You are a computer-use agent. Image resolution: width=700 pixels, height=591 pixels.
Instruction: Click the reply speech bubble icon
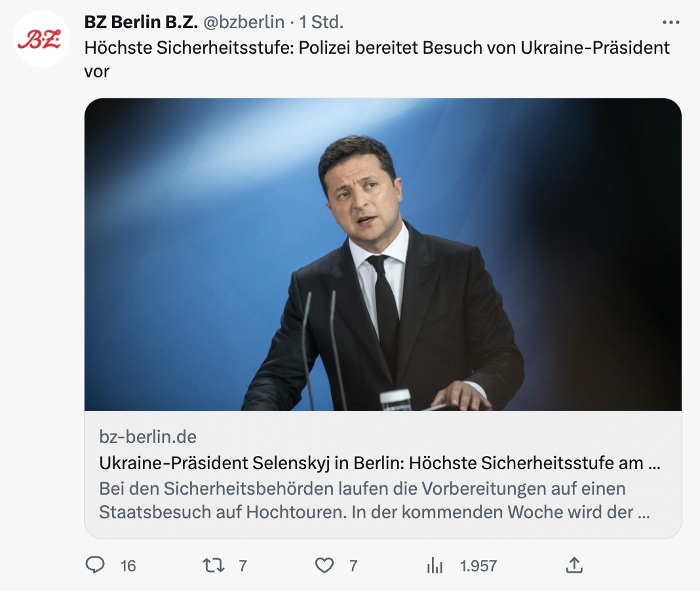click(95, 565)
